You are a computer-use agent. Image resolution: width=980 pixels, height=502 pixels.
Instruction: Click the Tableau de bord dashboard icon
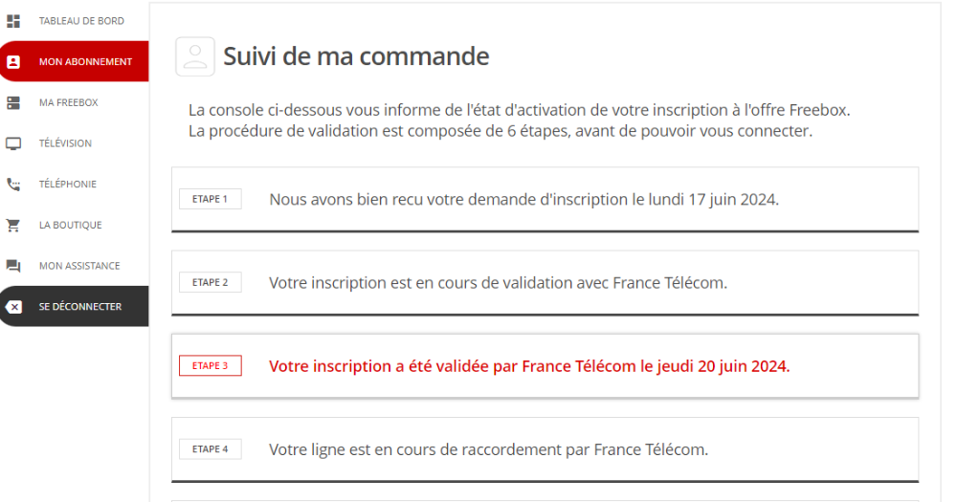point(13,21)
